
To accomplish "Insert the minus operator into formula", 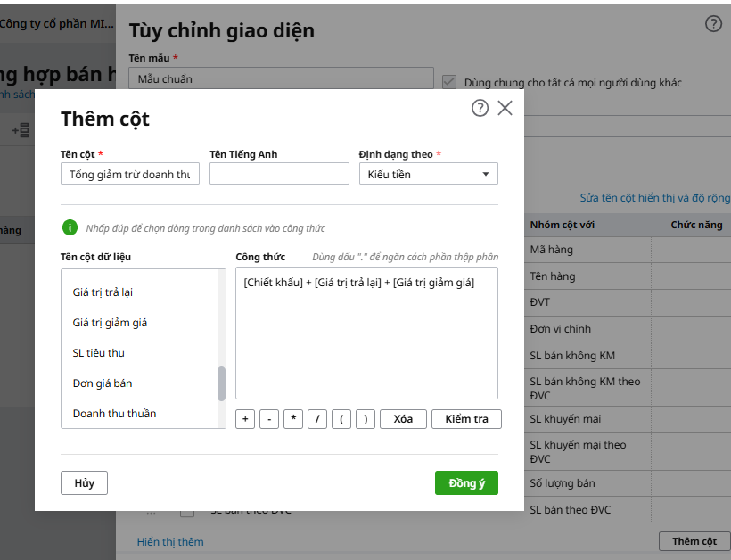I will tap(269, 419).
